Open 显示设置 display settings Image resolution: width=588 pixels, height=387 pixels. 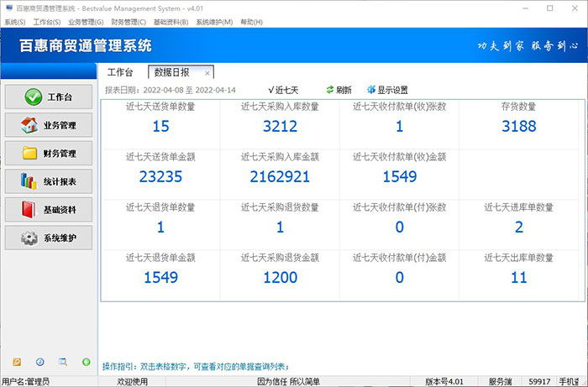click(x=387, y=90)
